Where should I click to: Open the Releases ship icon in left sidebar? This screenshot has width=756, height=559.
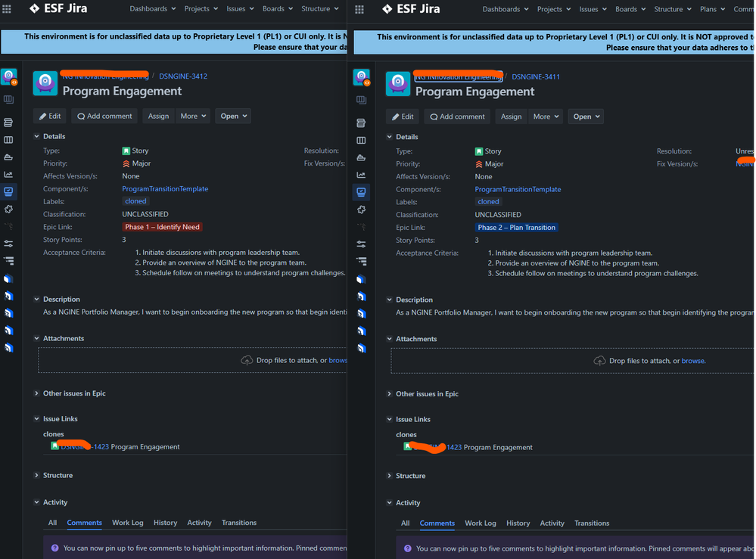click(8, 157)
